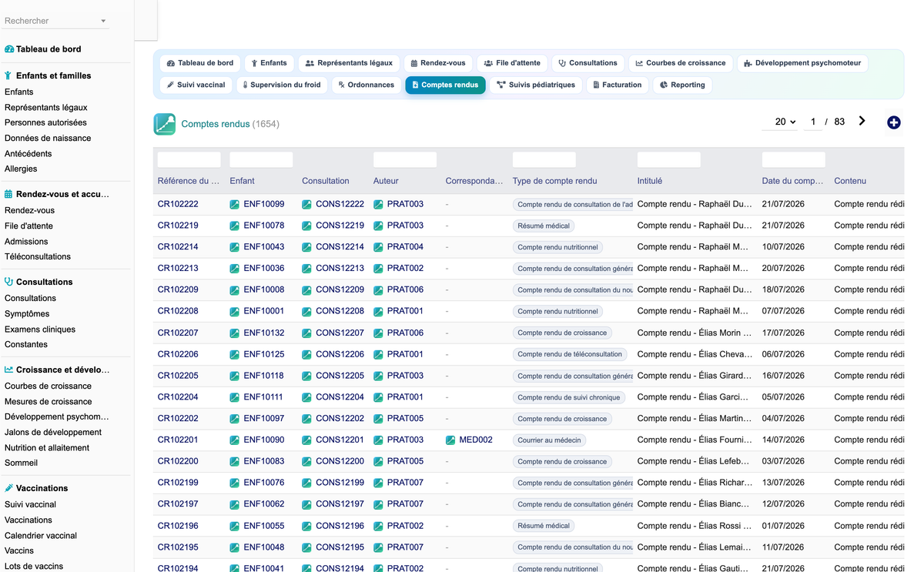The image size is (924, 572).
Task: Open Calendrier vaccinal in sidebar
Action: tap(41, 536)
